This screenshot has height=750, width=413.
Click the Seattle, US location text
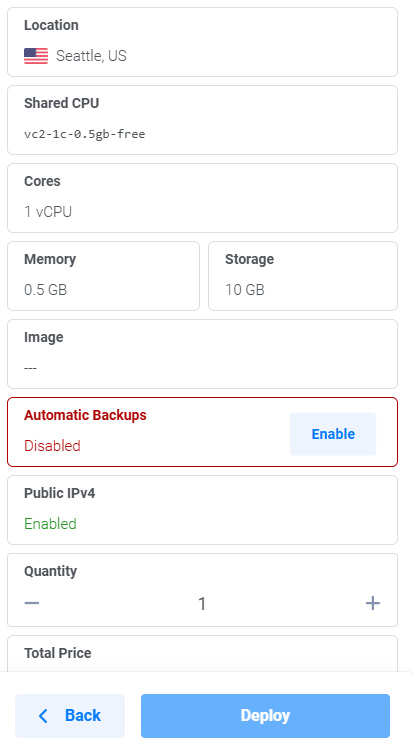point(91,56)
